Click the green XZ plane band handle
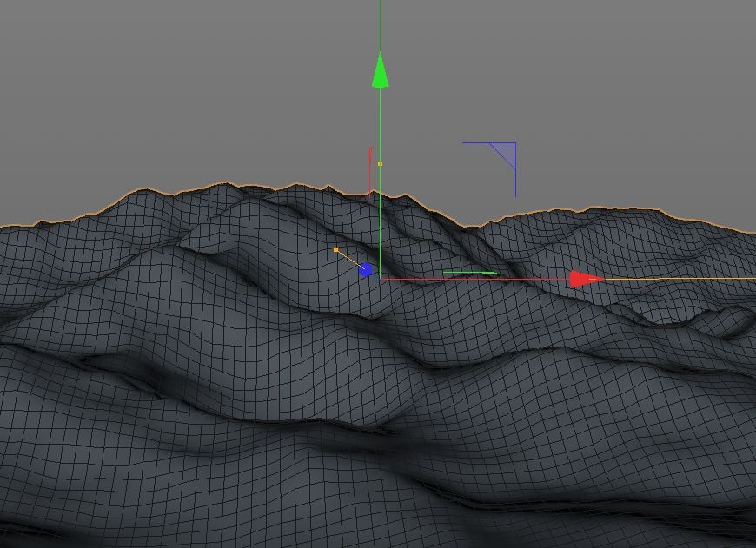 (x=470, y=272)
